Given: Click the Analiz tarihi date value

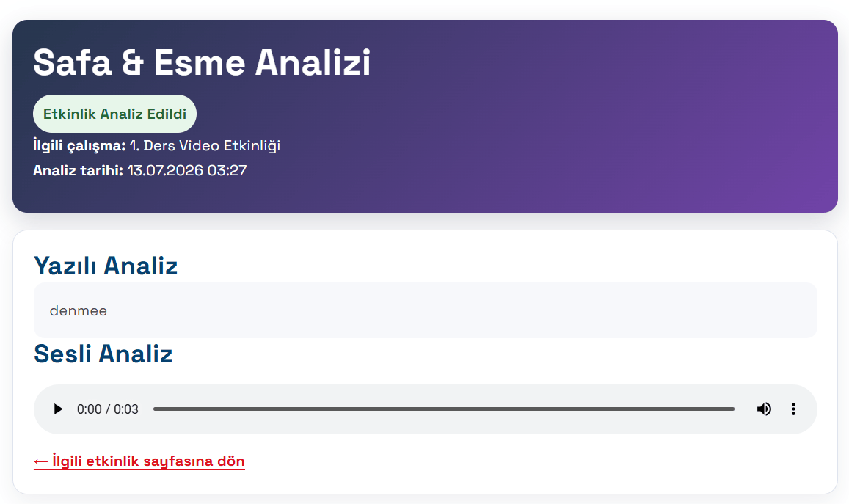Looking at the screenshot, I should (x=187, y=170).
